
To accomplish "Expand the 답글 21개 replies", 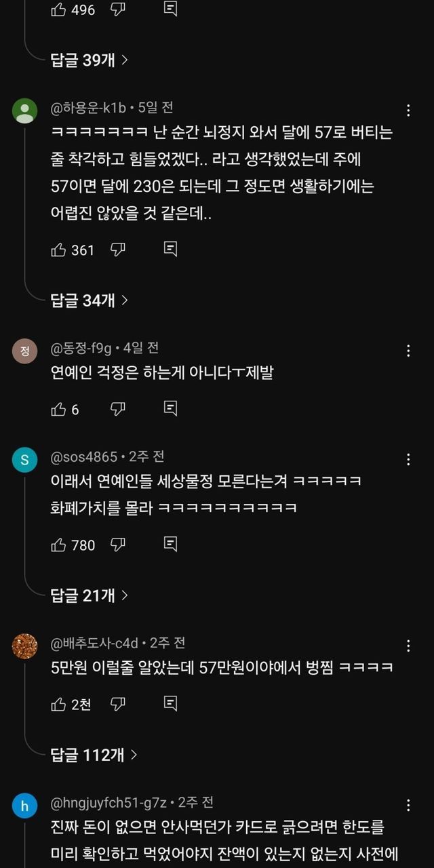I will (x=90, y=595).
